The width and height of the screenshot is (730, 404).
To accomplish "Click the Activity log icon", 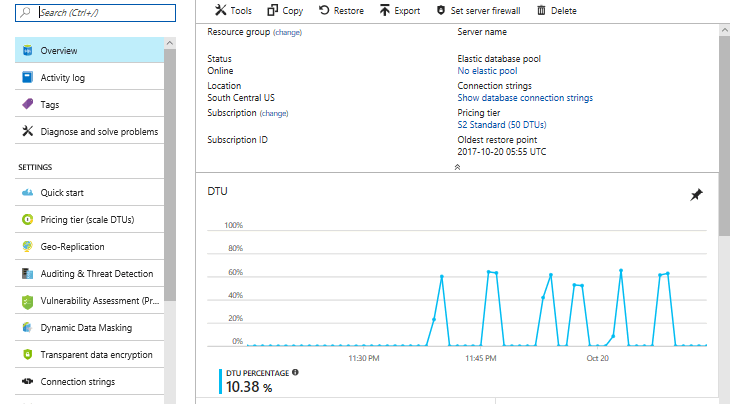I will [27, 77].
